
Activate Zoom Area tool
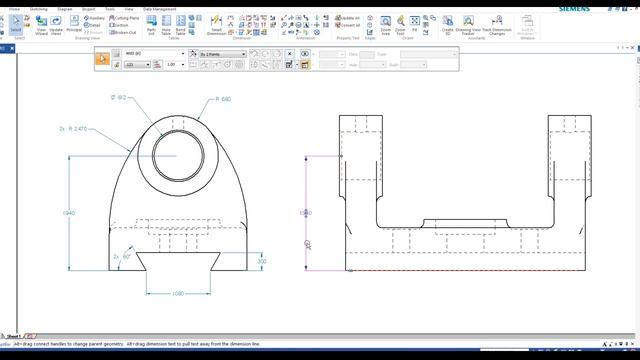click(385, 25)
